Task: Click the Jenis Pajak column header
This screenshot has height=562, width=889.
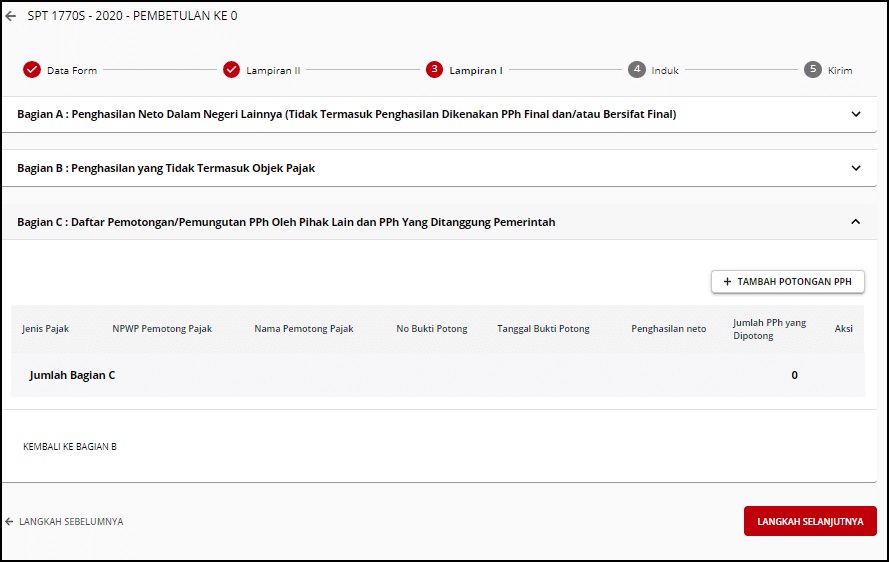Action: pyautogui.click(x=46, y=329)
